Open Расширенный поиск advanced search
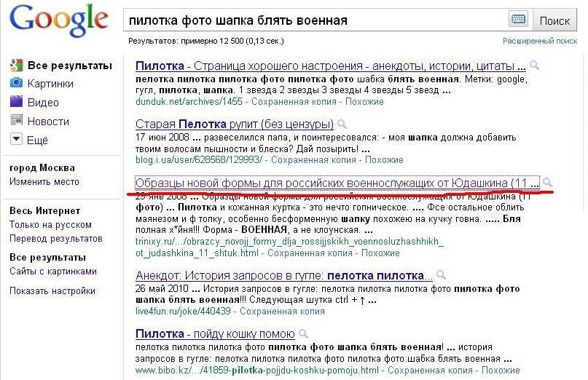The width and height of the screenshot is (588, 380). click(x=539, y=41)
